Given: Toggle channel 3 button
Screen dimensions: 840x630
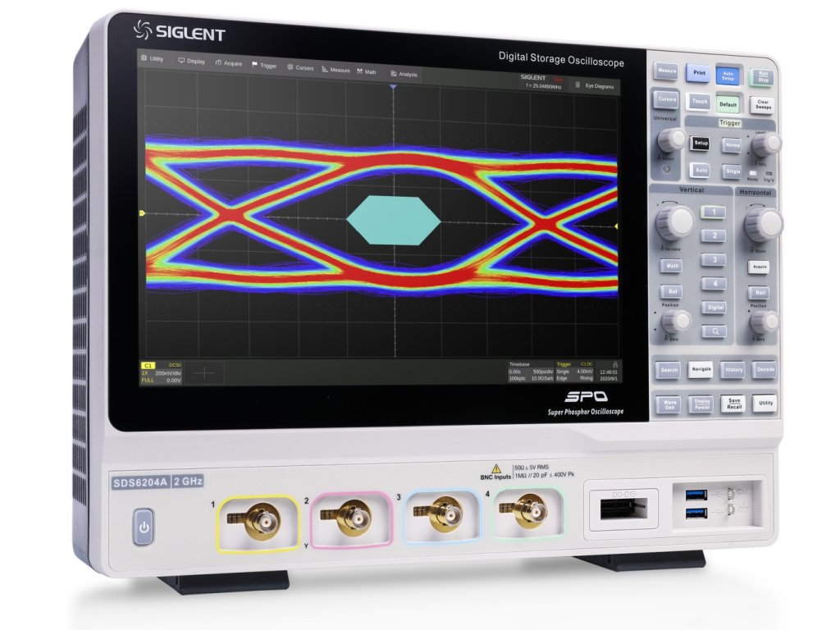Looking at the screenshot, I should click(714, 260).
